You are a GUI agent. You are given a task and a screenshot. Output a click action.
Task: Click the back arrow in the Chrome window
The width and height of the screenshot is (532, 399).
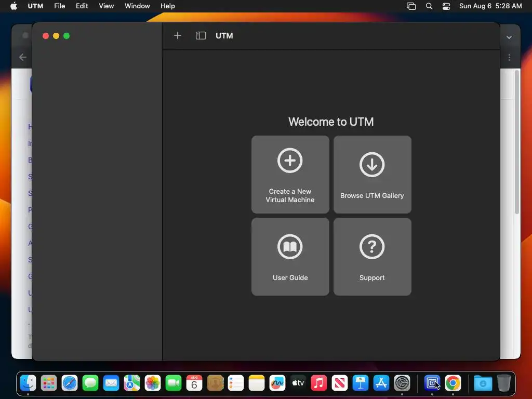(x=23, y=57)
